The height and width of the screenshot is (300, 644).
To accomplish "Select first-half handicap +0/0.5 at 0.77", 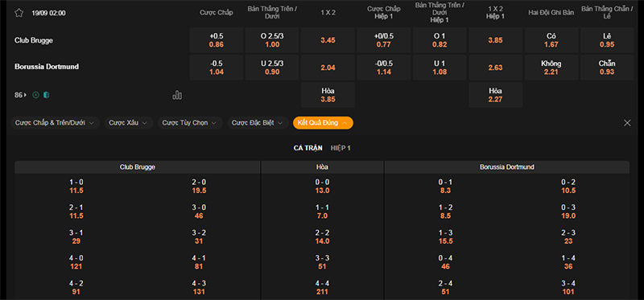I will [x=384, y=40].
